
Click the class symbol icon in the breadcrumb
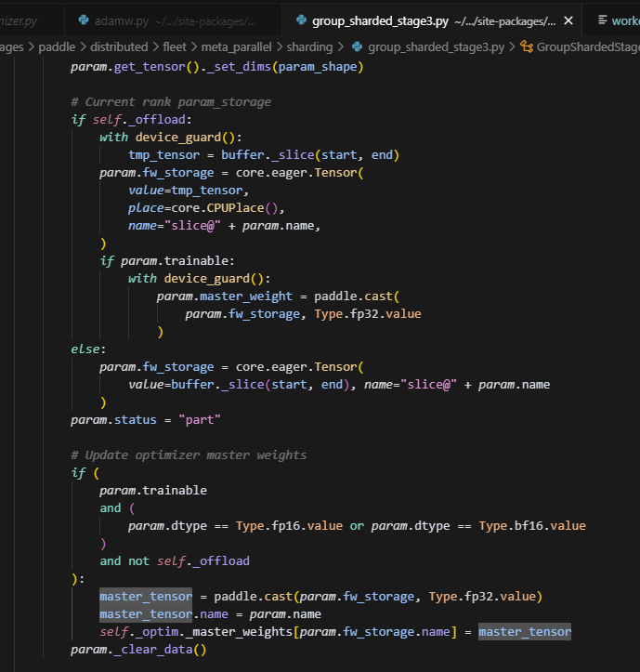527,46
